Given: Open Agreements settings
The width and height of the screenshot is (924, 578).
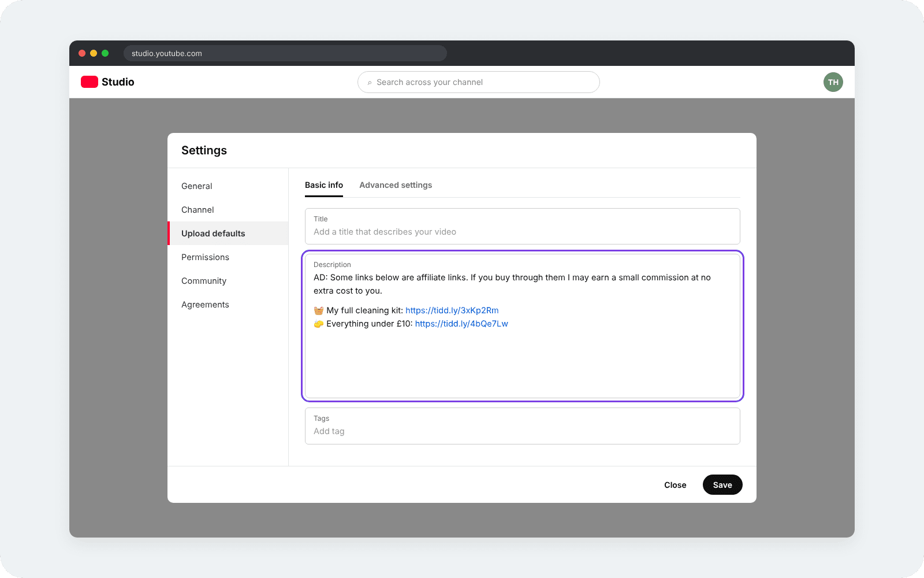Looking at the screenshot, I should 228,305.
